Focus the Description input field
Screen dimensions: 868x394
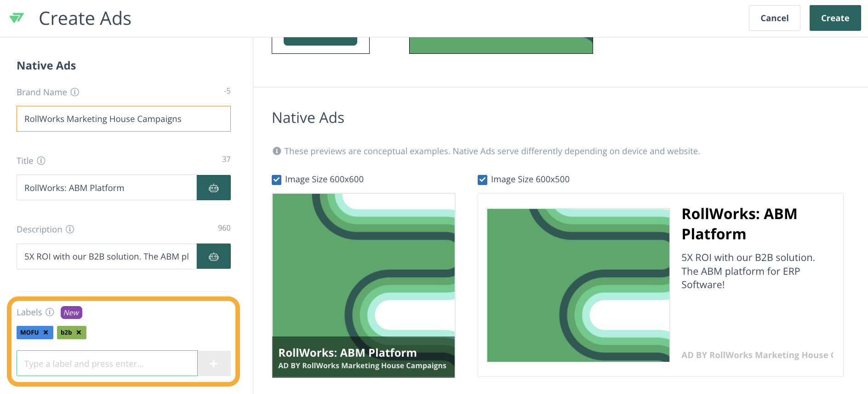[107, 256]
